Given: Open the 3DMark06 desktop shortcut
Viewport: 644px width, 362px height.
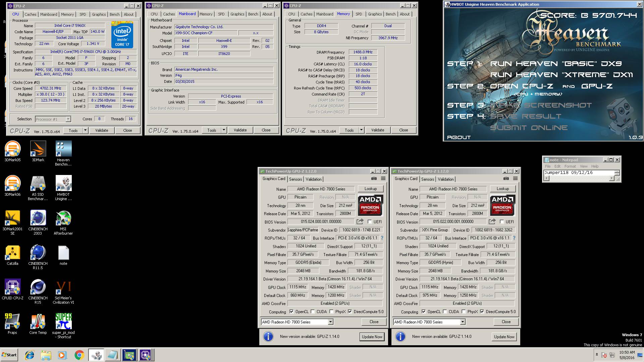Looking at the screenshot, I should pyautogui.click(x=12, y=186).
